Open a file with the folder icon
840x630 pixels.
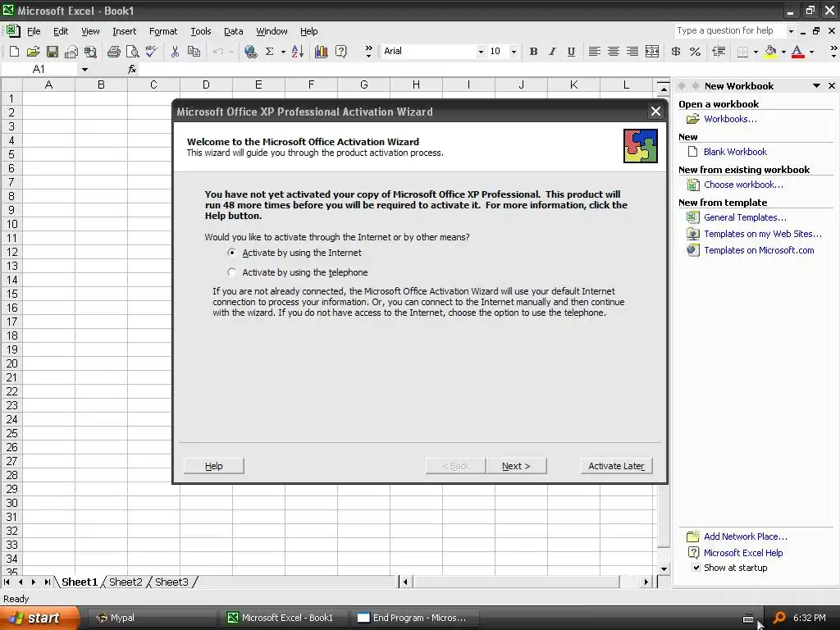coord(33,52)
